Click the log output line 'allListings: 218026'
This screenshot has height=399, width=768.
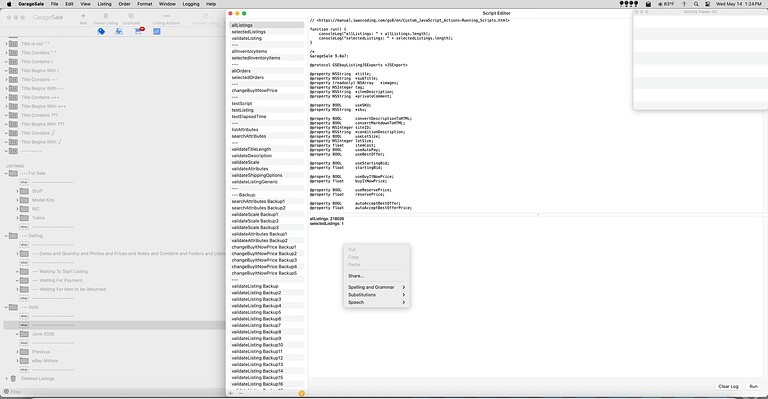[327, 219]
